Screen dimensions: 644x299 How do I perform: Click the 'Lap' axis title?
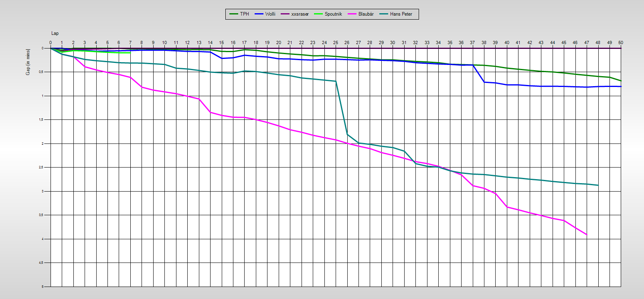(x=55, y=33)
